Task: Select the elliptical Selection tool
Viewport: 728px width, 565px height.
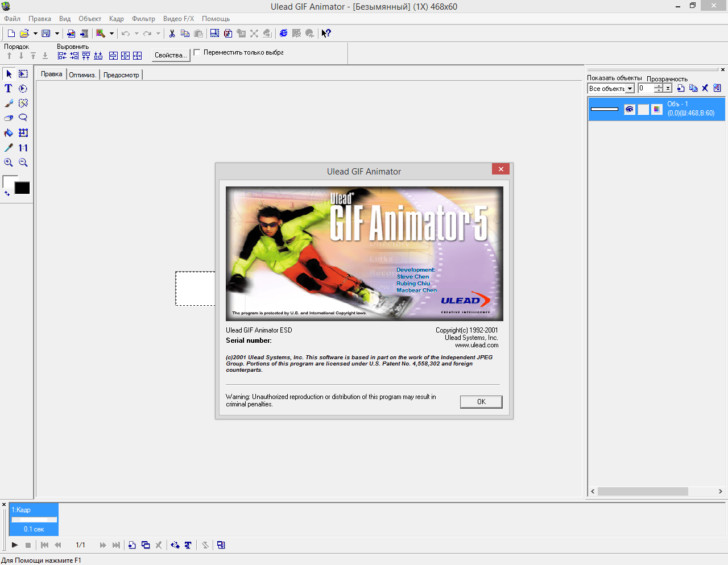Action: (23, 89)
